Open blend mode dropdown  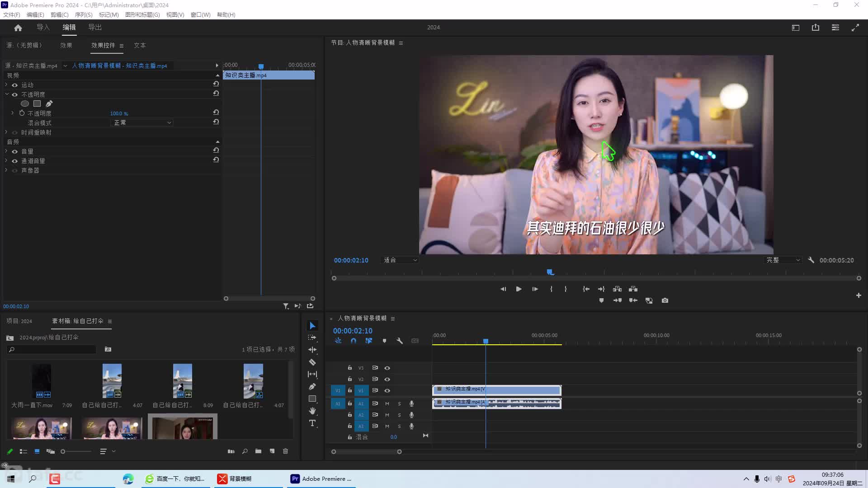click(x=142, y=123)
